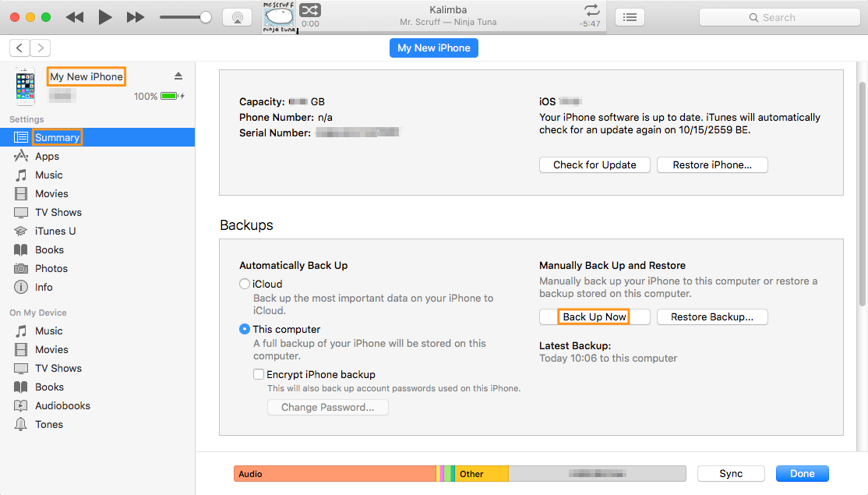The width and height of the screenshot is (868, 495).
Task: Click Mr. Scruff — Ninja Tuna text
Action: tap(448, 22)
